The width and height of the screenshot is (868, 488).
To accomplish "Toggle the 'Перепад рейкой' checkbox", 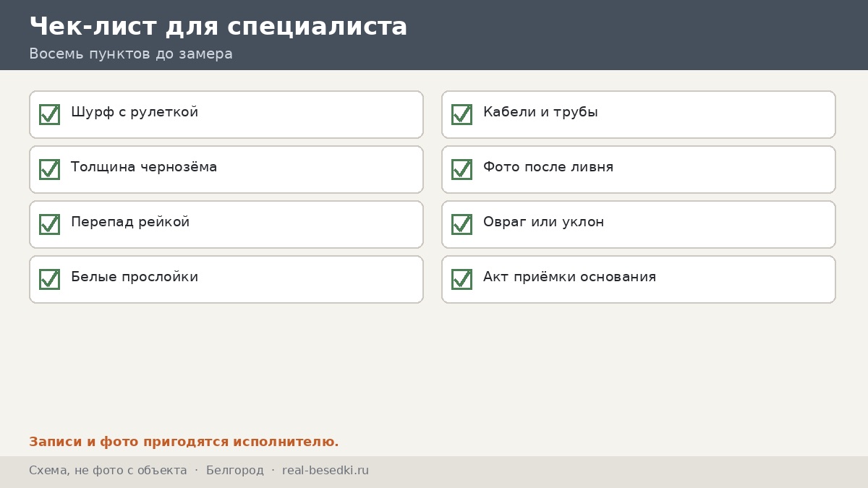I will (49, 224).
